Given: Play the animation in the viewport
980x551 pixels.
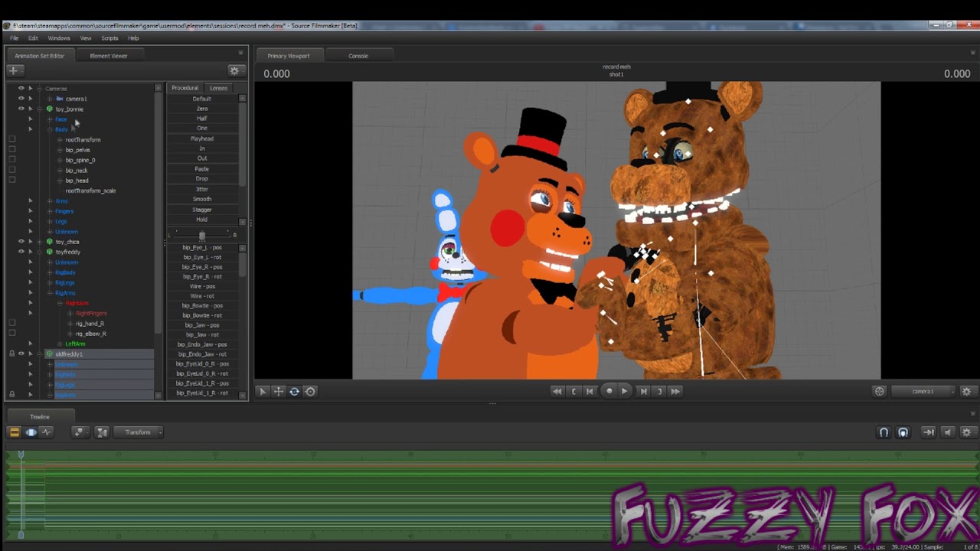Looking at the screenshot, I should 624,391.
